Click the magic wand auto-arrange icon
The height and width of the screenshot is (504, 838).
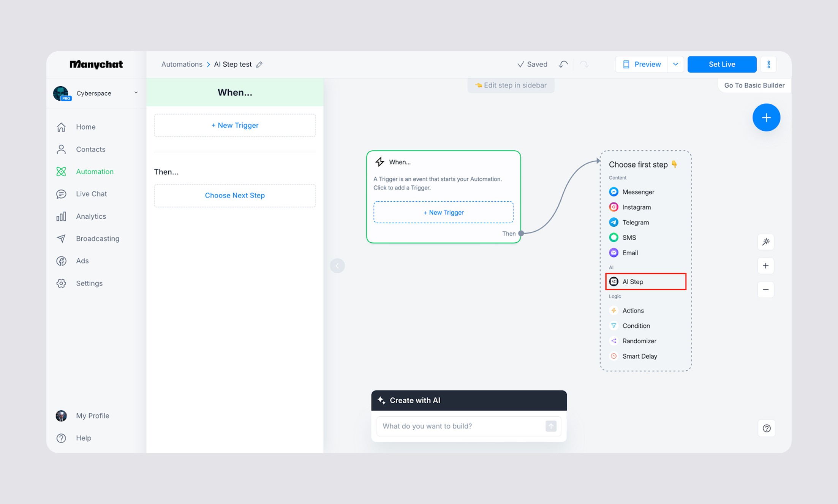(x=766, y=242)
